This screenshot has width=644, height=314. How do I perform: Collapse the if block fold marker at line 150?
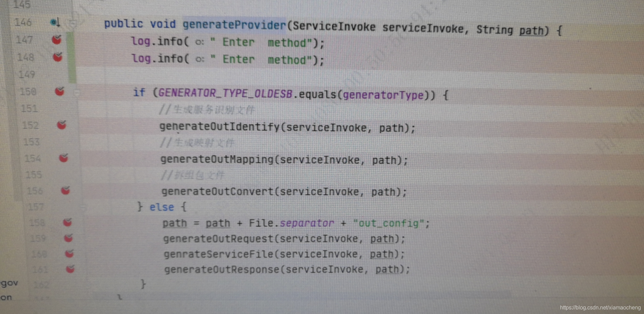[77, 92]
